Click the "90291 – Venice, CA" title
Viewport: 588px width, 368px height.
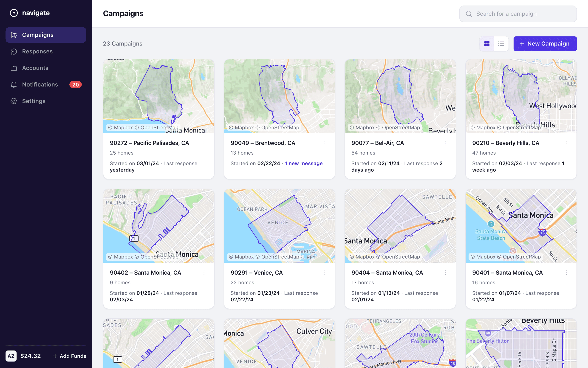pos(257,273)
